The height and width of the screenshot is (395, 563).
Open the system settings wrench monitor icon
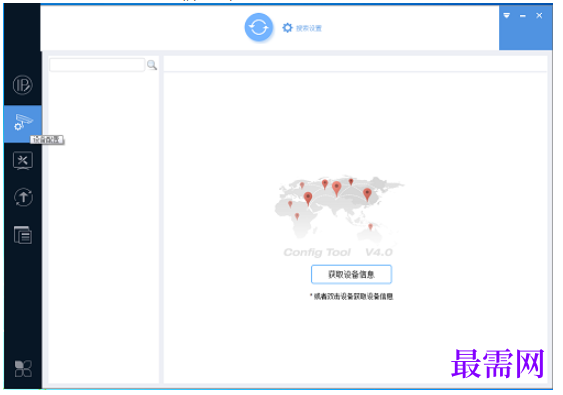tap(23, 161)
